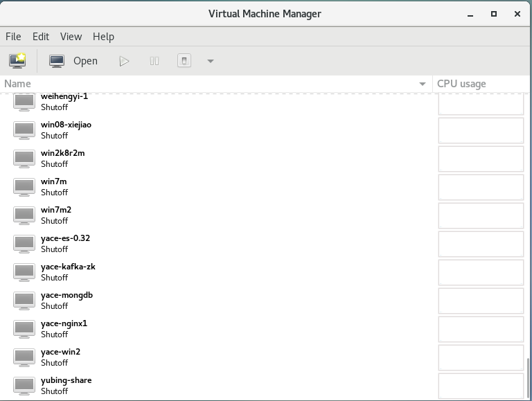Open the View menu

pyautogui.click(x=71, y=36)
